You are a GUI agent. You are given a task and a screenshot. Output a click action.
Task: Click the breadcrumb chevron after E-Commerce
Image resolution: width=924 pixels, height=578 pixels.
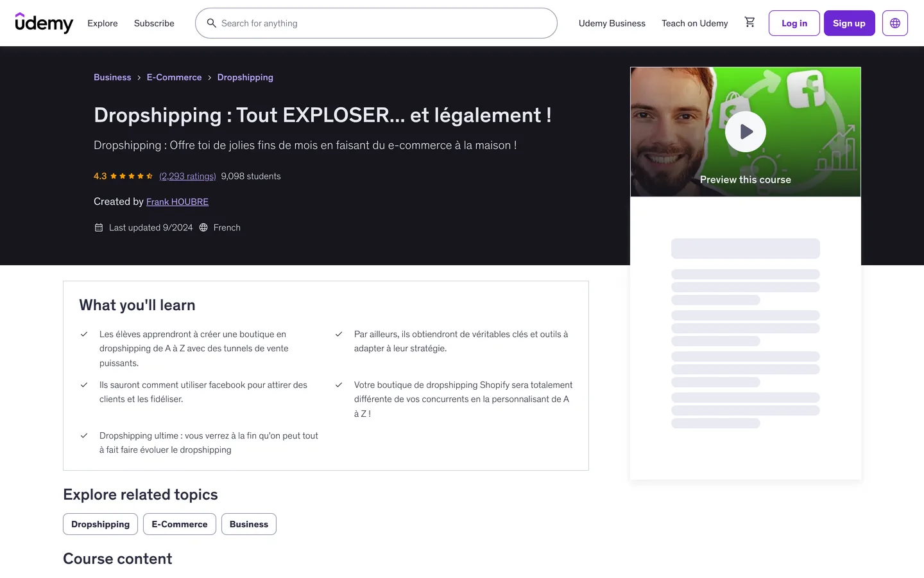pyautogui.click(x=209, y=78)
